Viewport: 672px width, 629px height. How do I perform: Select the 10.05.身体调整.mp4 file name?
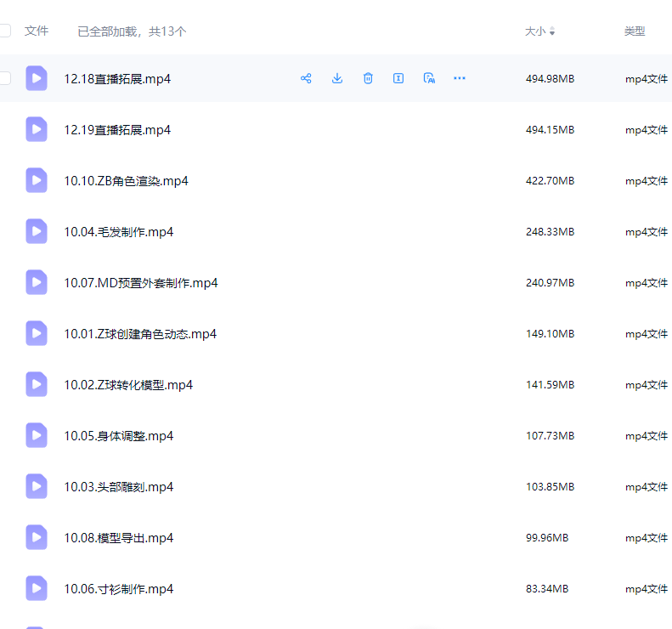(x=119, y=436)
